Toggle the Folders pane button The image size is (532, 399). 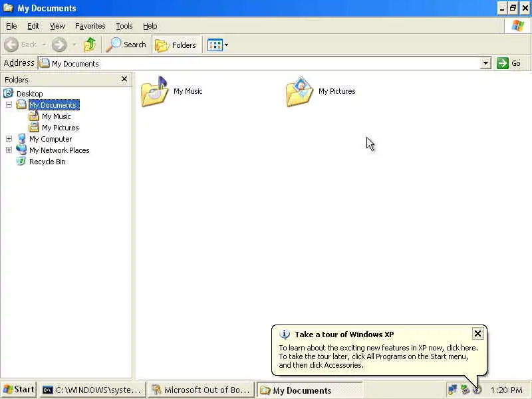176,45
